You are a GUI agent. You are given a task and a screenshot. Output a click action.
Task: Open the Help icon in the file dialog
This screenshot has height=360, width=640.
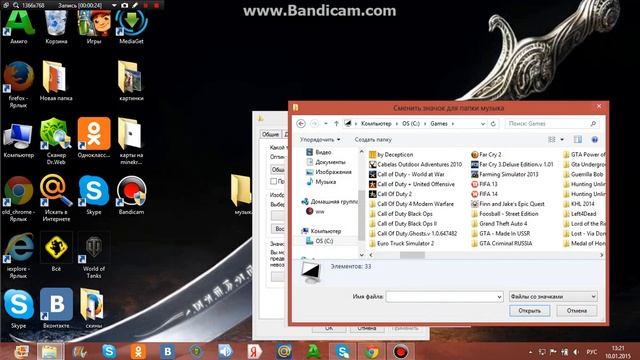[595, 140]
